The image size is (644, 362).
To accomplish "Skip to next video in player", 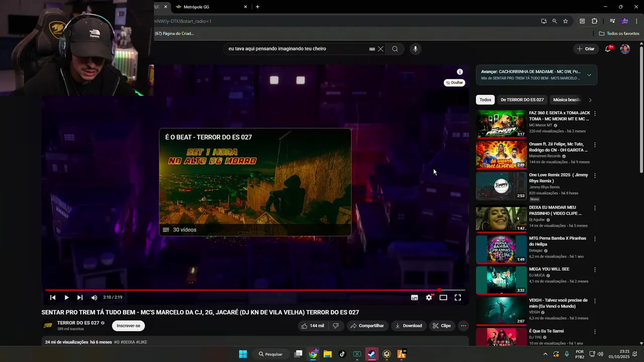I will tap(80, 298).
